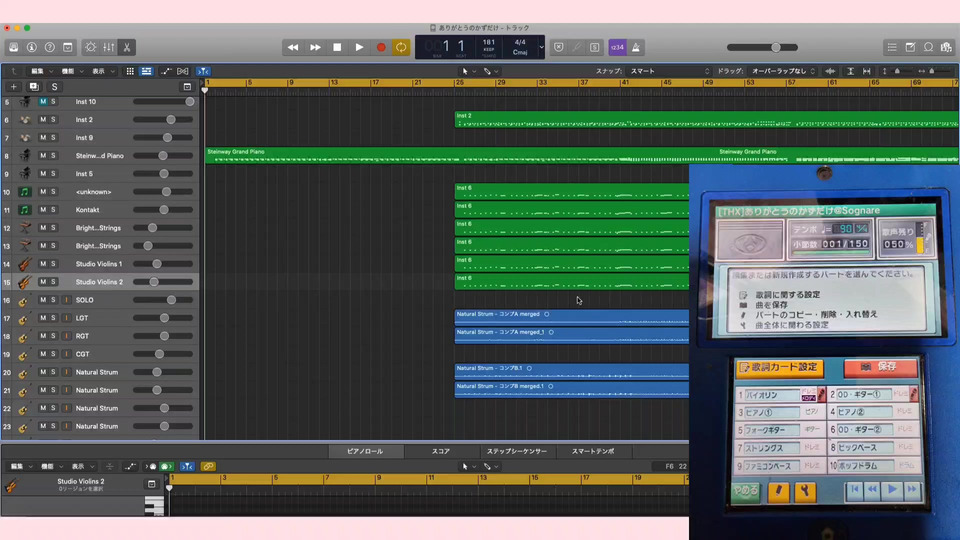Switch to the スコア tab
Viewport: 960px width, 540px height.
pyautogui.click(x=441, y=451)
